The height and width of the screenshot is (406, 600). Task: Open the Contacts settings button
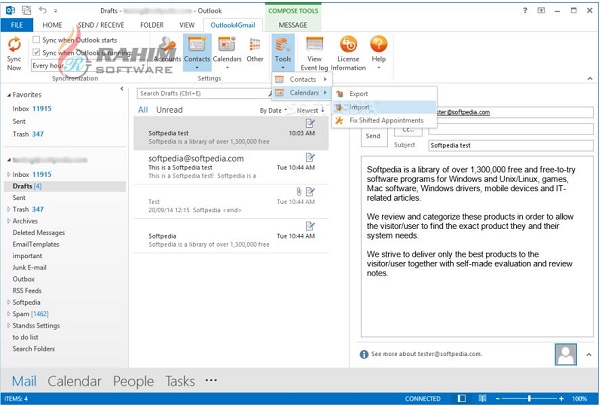(x=197, y=53)
